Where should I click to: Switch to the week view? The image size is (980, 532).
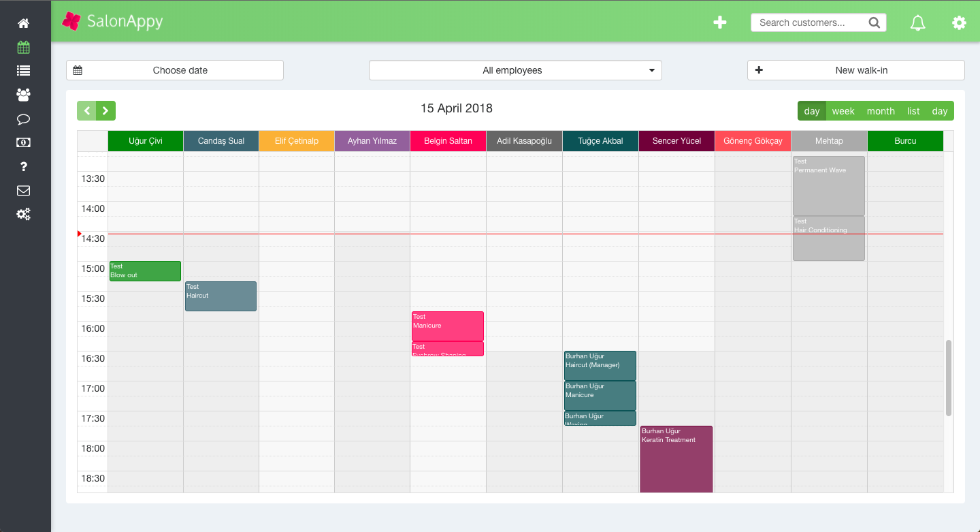coord(843,110)
